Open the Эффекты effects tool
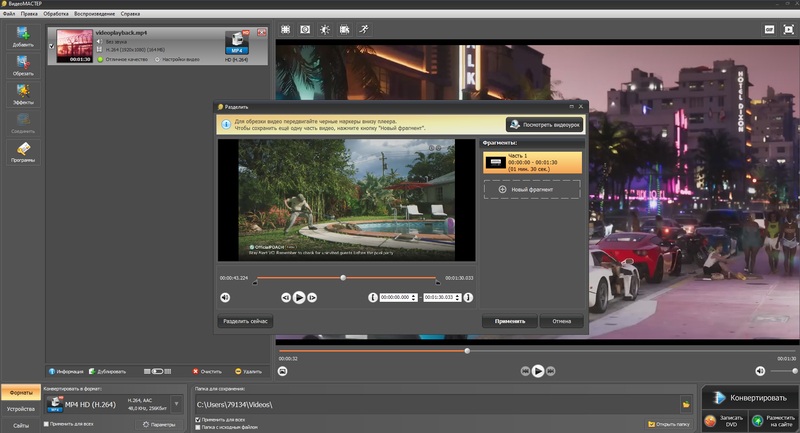Viewport: 800px width, 433px height. point(23,94)
